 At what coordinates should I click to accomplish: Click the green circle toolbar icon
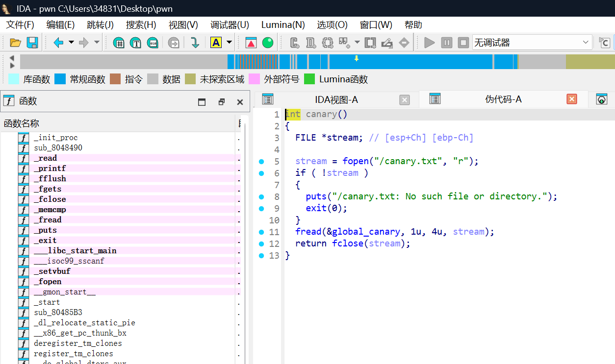tap(268, 43)
